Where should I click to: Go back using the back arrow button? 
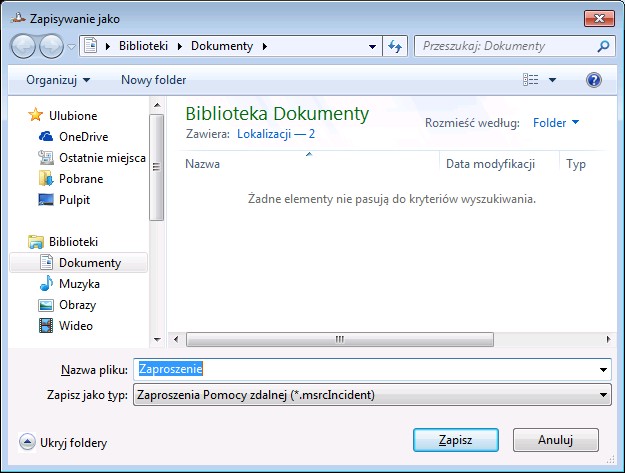point(24,46)
